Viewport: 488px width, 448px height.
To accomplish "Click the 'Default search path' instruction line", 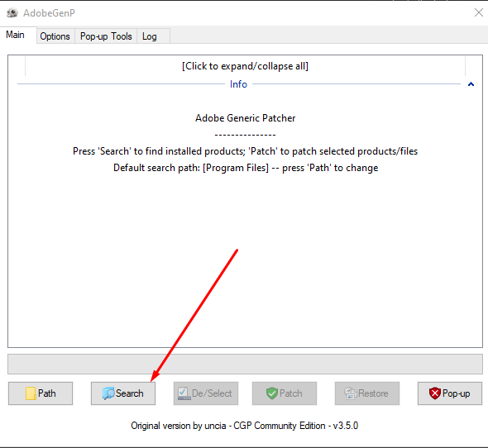I will (246, 168).
